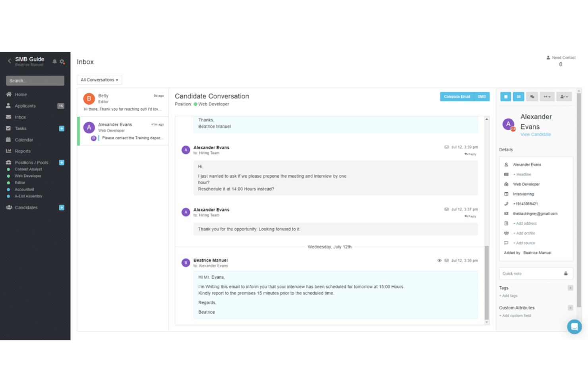588x392 pixels.
Task: Open the assign user dropdown
Action: point(564,97)
